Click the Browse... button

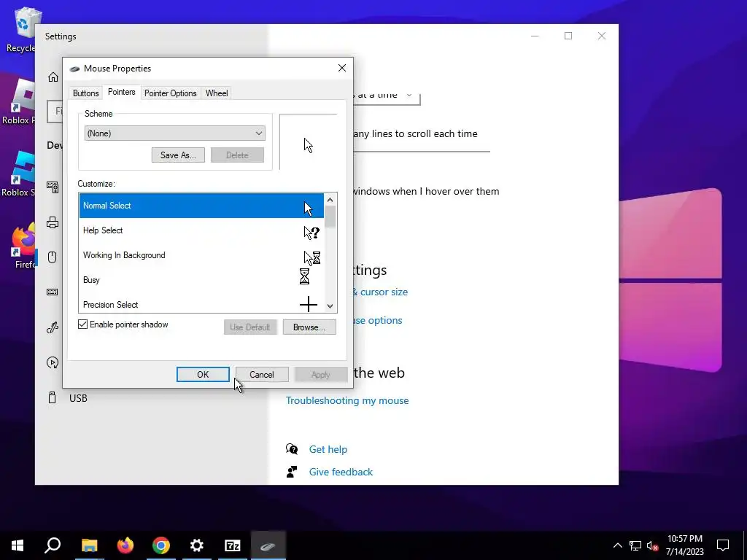[309, 327]
